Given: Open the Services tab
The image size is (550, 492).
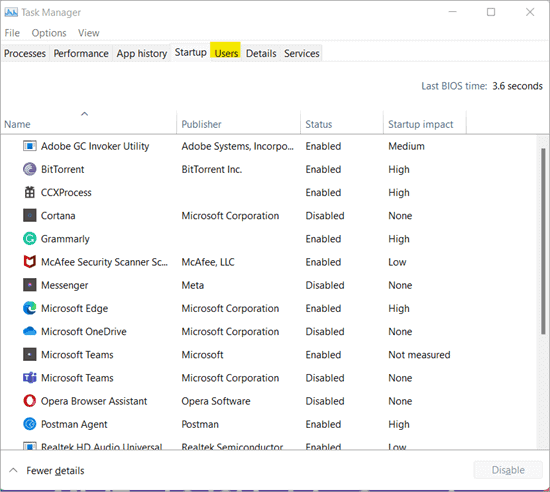Looking at the screenshot, I should pos(302,53).
